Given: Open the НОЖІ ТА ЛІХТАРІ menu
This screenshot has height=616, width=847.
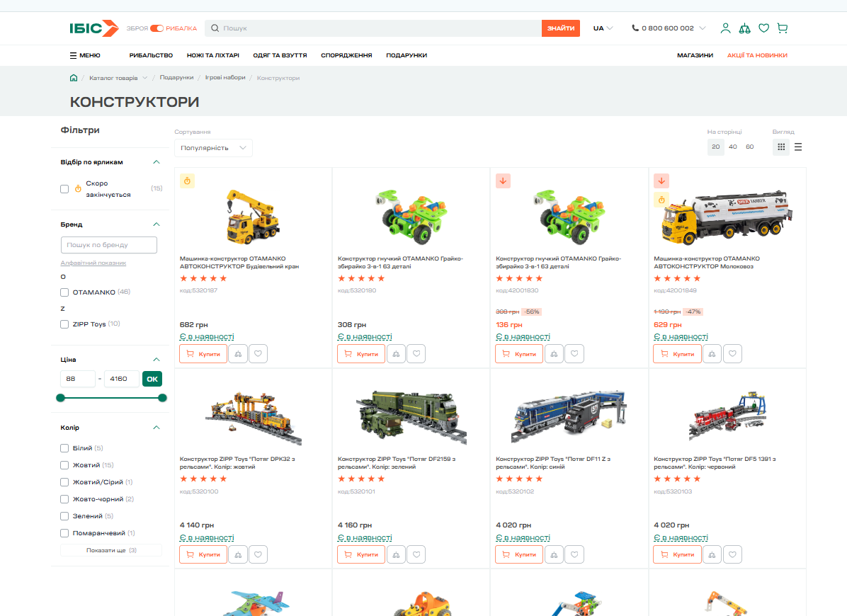Looking at the screenshot, I should pyautogui.click(x=213, y=55).
